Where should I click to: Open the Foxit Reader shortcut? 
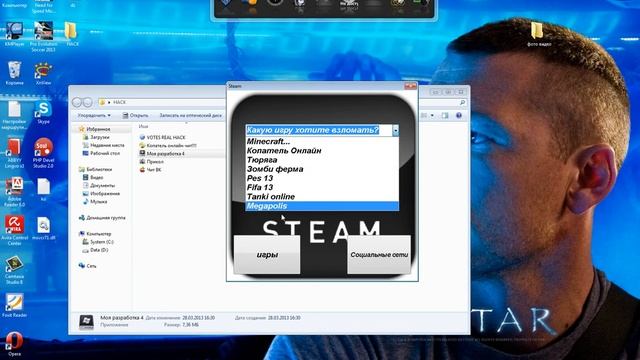(x=15, y=305)
